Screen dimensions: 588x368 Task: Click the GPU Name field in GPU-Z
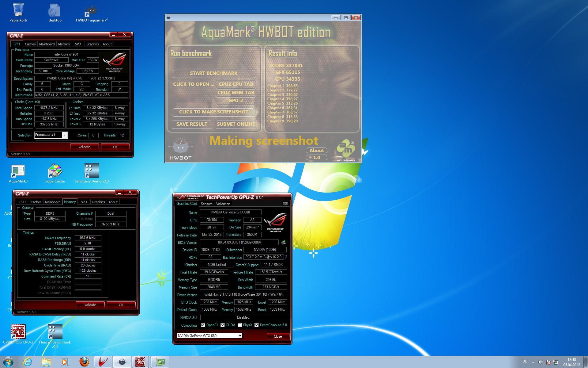(x=231, y=212)
